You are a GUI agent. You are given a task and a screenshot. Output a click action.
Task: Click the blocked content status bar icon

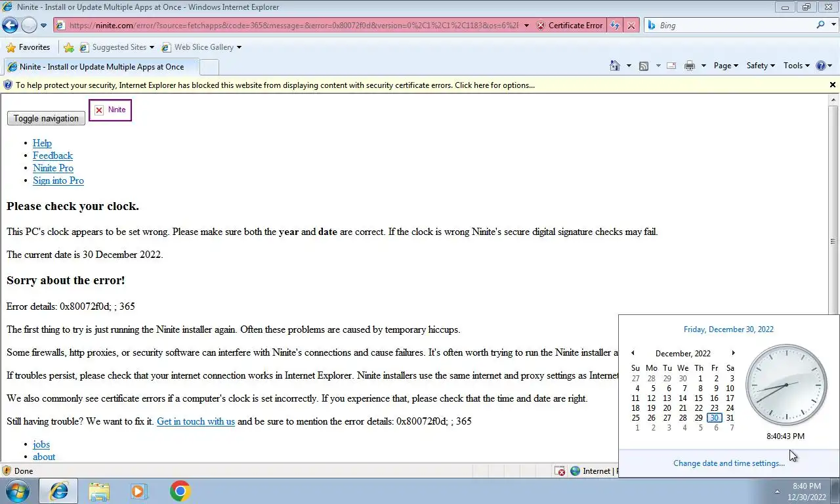pos(560,471)
